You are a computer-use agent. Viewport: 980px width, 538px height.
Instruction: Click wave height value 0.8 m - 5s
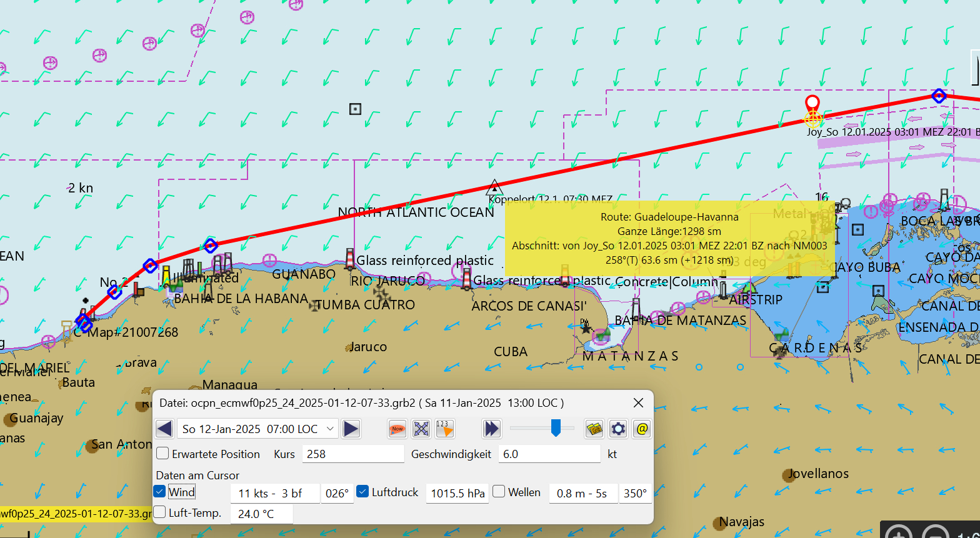pos(582,493)
